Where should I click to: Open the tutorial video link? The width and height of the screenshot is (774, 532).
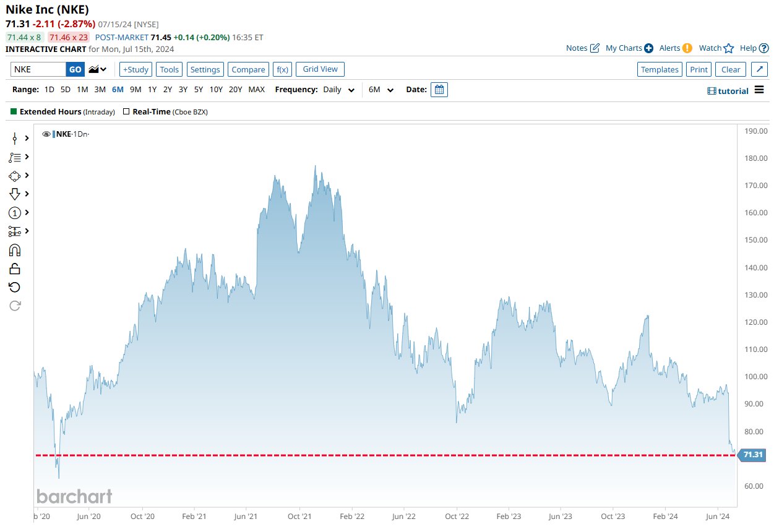point(728,91)
